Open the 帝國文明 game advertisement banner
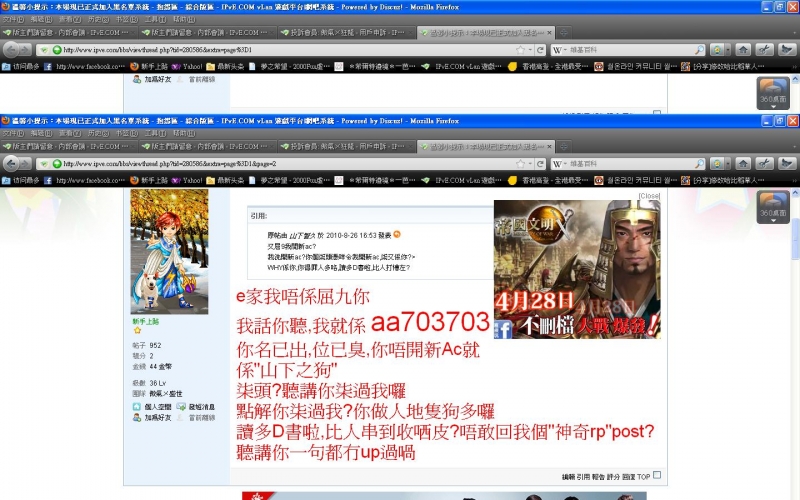The height and width of the screenshot is (500, 800). pos(577,269)
